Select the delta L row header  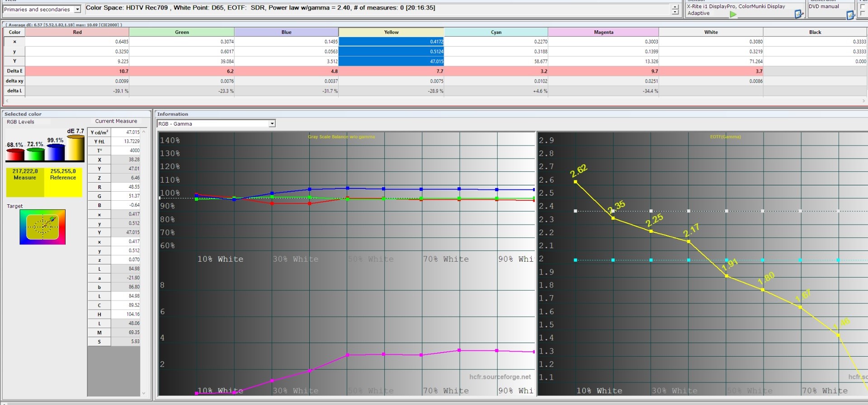click(14, 91)
